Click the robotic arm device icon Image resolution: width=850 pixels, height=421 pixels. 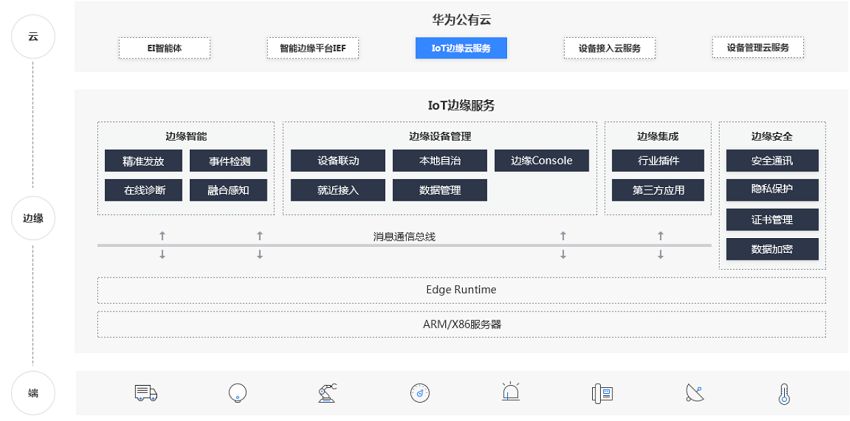pyautogui.click(x=327, y=393)
